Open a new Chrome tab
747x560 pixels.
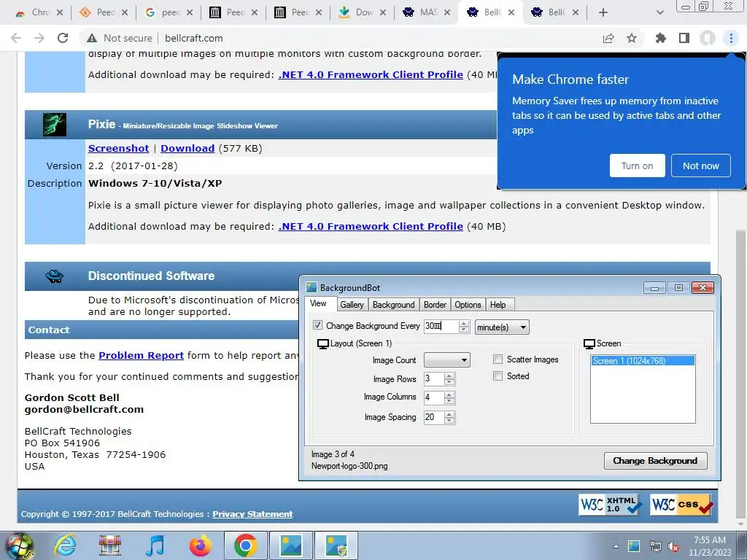click(x=603, y=12)
